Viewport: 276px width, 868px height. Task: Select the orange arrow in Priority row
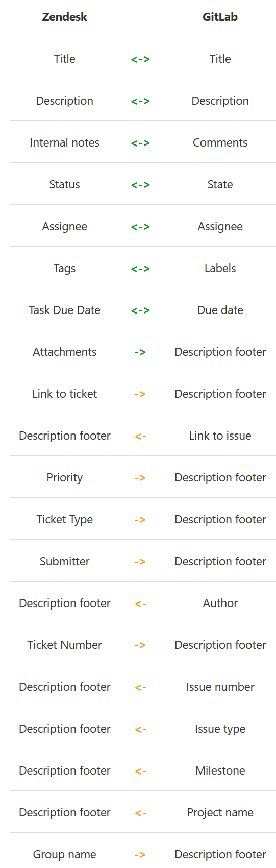pyautogui.click(x=140, y=478)
